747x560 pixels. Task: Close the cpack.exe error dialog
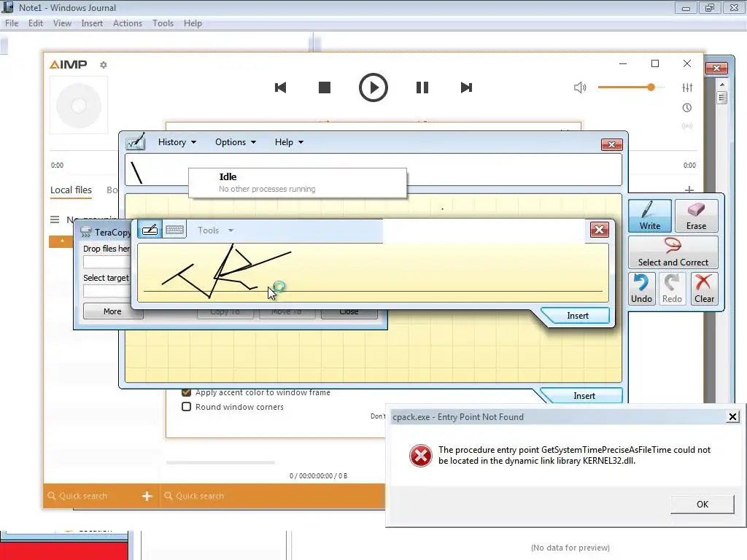[x=732, y=417]
